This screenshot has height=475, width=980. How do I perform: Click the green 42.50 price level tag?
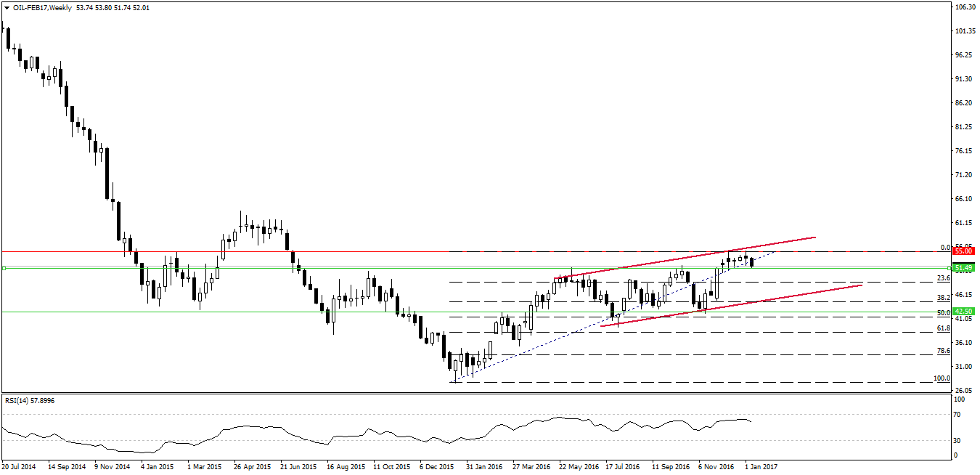963,311
